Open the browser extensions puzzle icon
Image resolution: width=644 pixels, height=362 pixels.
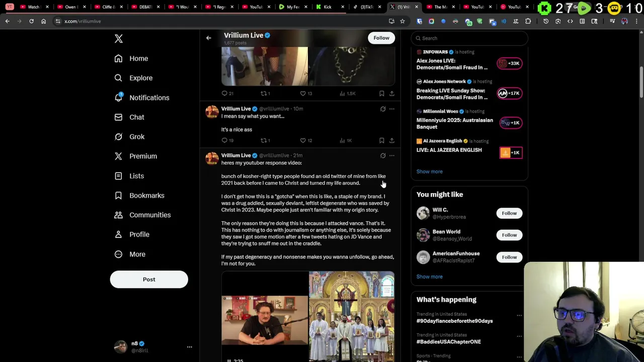(x=528, y=21)
